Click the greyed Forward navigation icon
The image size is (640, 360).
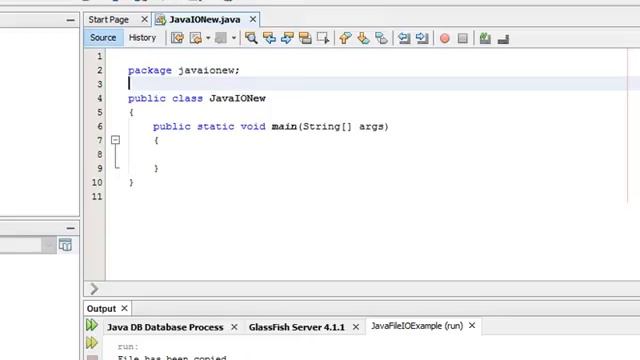(x=221, y=38)
